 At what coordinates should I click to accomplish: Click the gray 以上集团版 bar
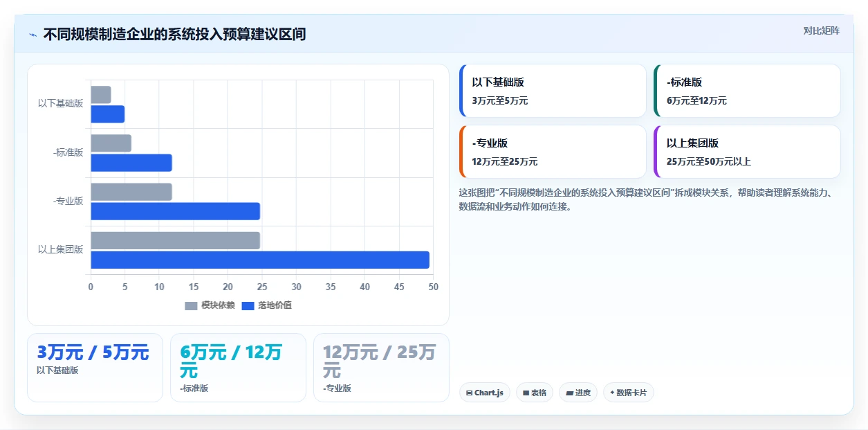tap(176, 240)
